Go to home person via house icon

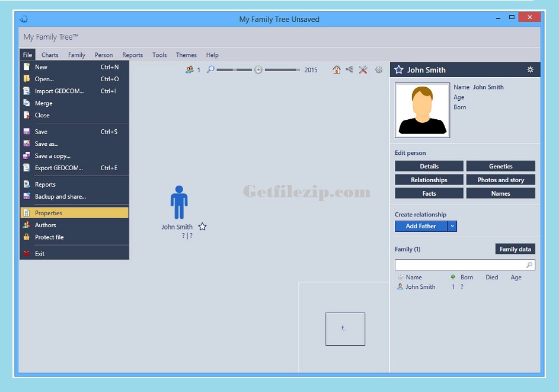click(337, 69)
